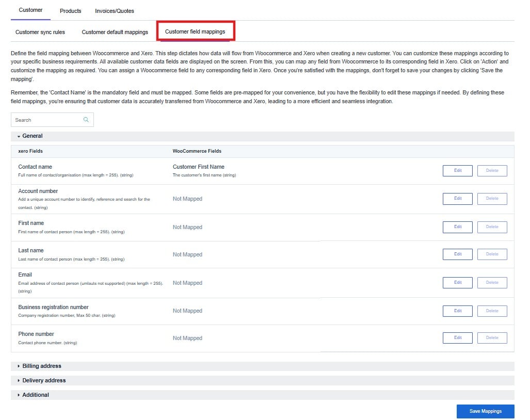Click 'Not Mapped' in Phone number row
The height and width of the screenshot is (420, 530).
point(187,338)
